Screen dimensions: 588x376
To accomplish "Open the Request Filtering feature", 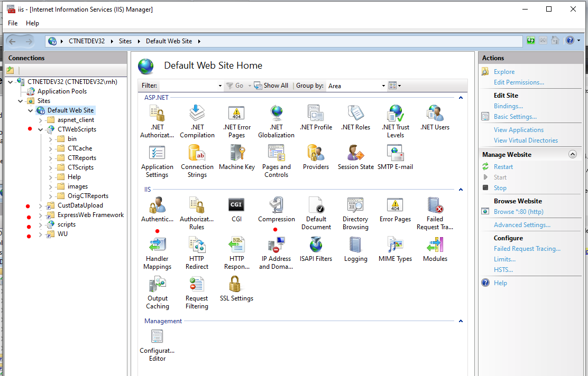I will point(197,293).
